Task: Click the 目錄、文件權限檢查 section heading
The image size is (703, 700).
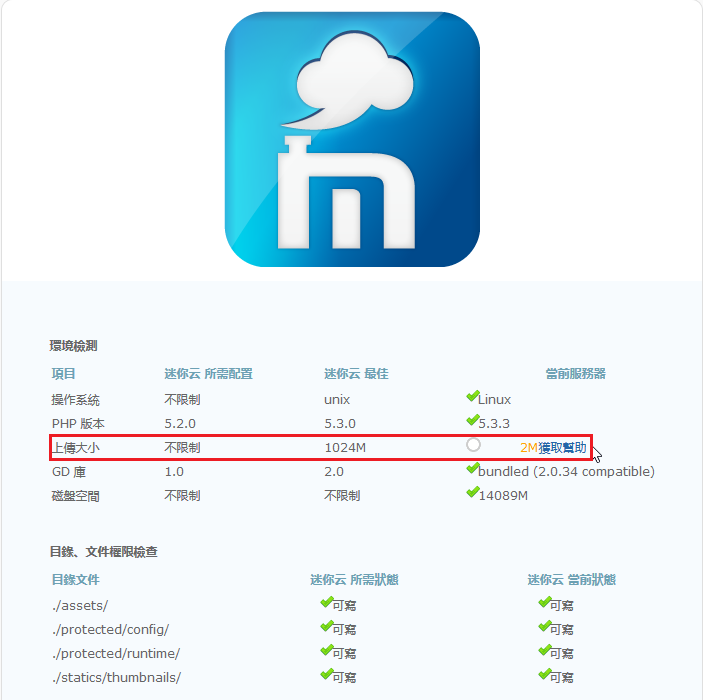Action: tap(104, 552)
